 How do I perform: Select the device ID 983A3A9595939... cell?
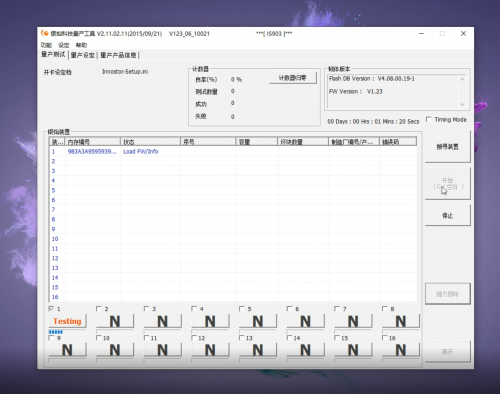[92, 152]
